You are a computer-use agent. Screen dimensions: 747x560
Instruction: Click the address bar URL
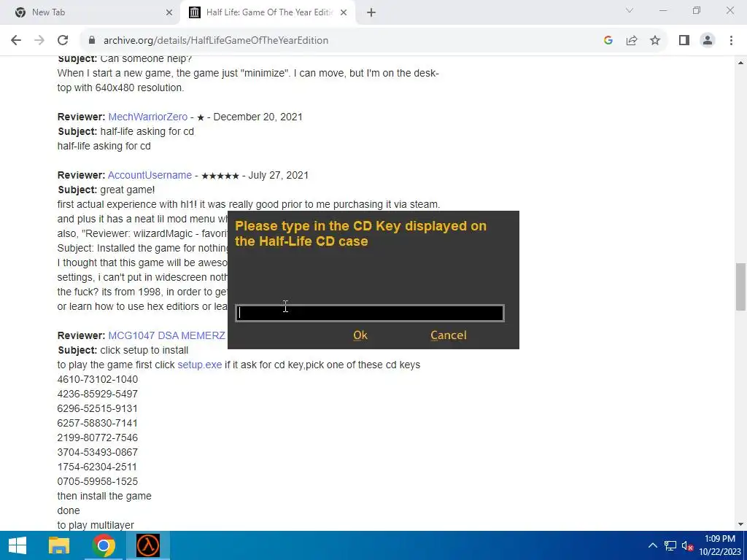pos(216,40)
